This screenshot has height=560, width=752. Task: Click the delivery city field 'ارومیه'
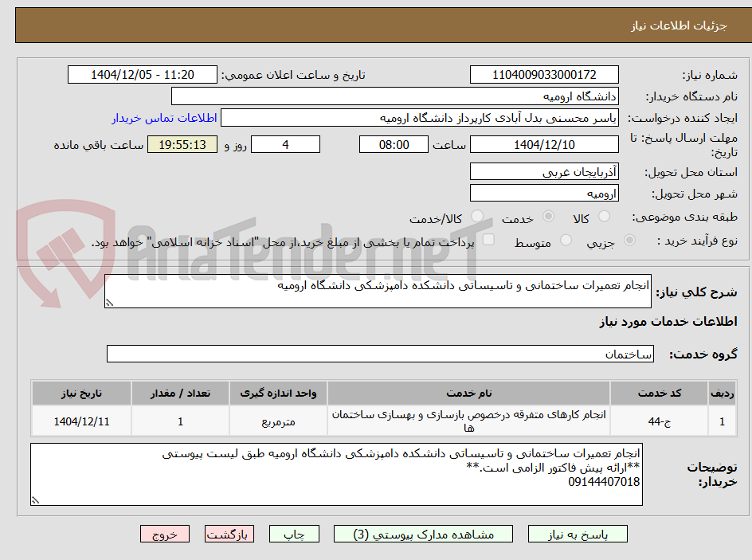coord(544,194)
